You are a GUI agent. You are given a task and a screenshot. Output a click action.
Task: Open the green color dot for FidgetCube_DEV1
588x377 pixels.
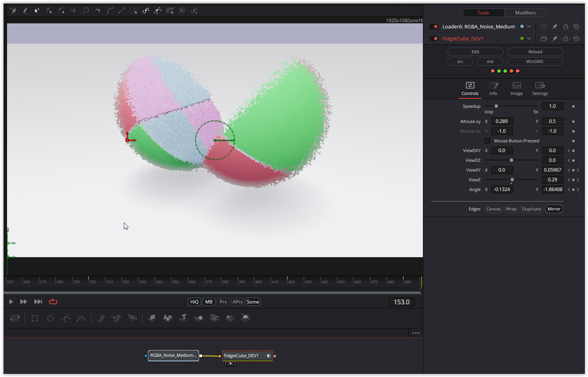tap(522, 39)
